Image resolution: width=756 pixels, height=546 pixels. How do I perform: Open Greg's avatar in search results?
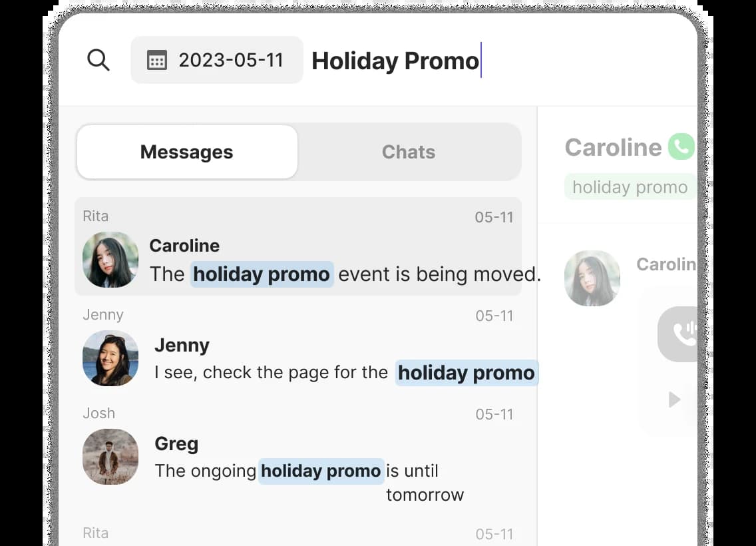point(110,457)
